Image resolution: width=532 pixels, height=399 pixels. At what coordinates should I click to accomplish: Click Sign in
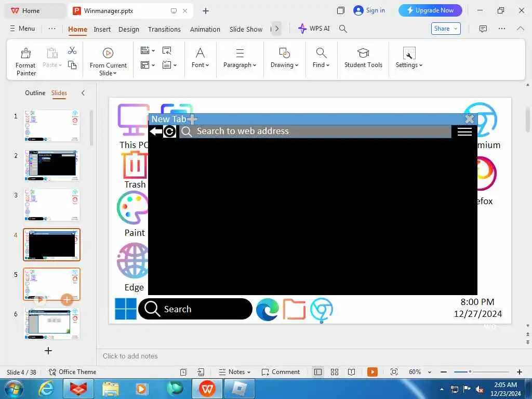369,10
